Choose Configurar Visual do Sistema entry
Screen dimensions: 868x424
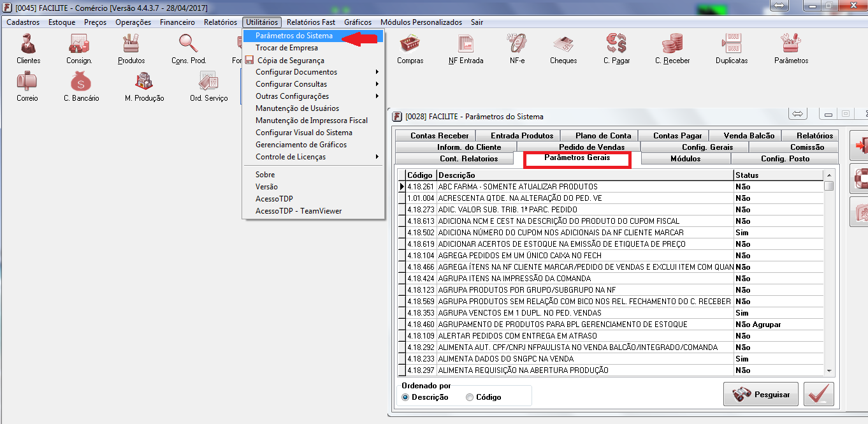pyautogui.click(x=314, y=133)
